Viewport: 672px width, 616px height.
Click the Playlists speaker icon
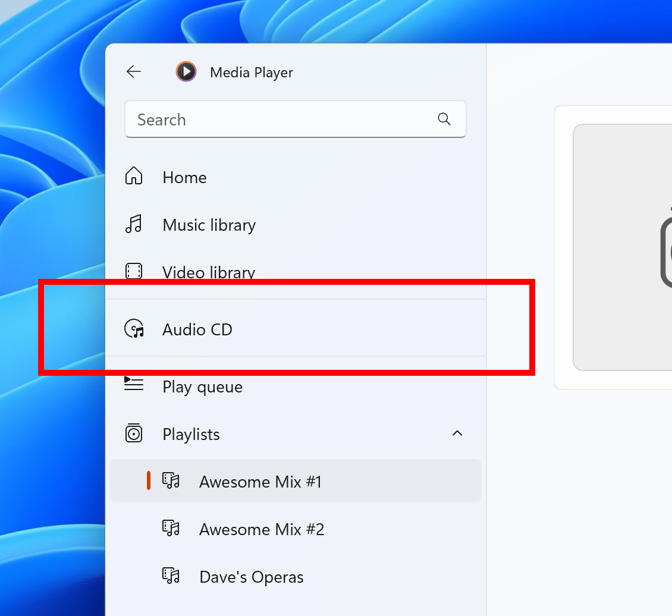click(134, 433)
